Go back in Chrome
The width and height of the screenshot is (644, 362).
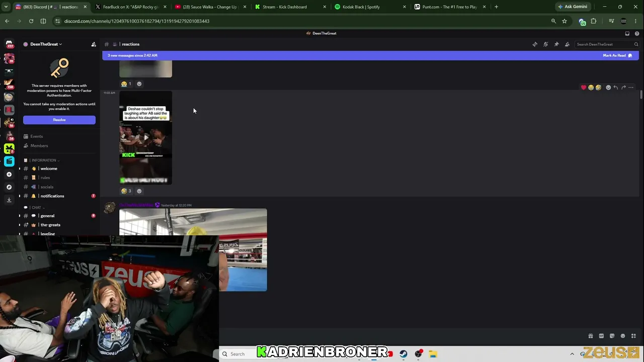[7, 21]
